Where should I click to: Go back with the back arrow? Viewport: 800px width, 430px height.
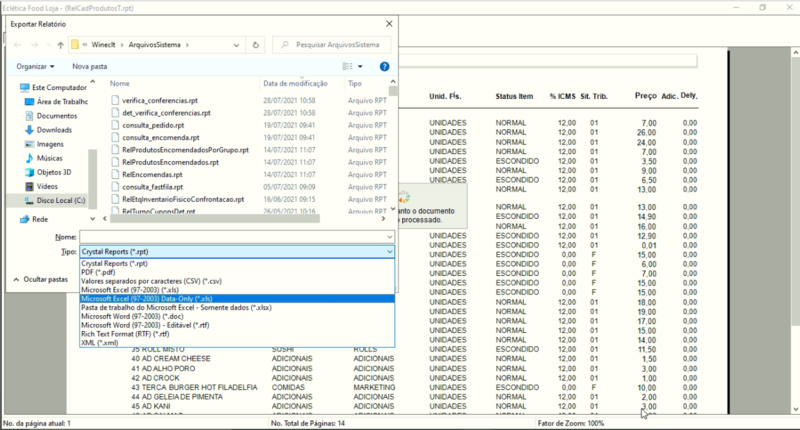18,45
